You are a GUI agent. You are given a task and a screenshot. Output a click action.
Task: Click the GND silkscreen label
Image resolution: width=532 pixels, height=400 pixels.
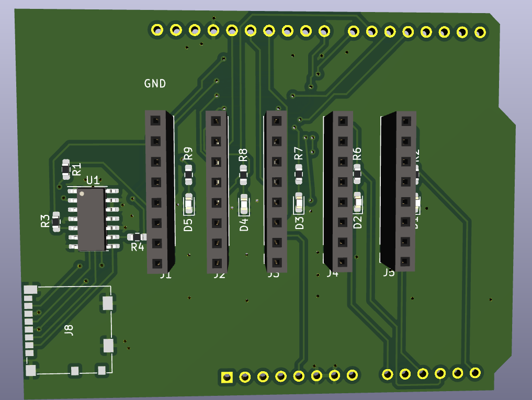coord(155,84)
